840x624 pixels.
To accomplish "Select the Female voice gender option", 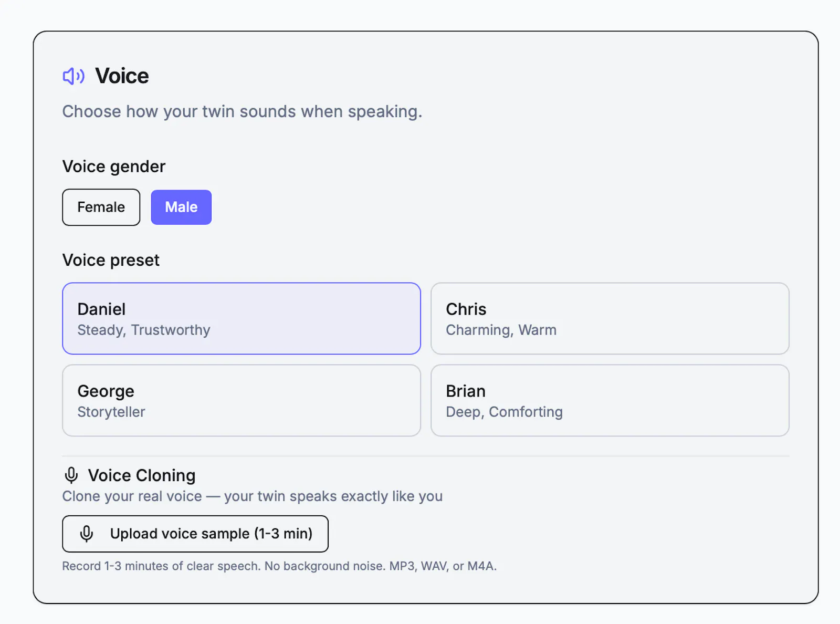I will point(101,207).
